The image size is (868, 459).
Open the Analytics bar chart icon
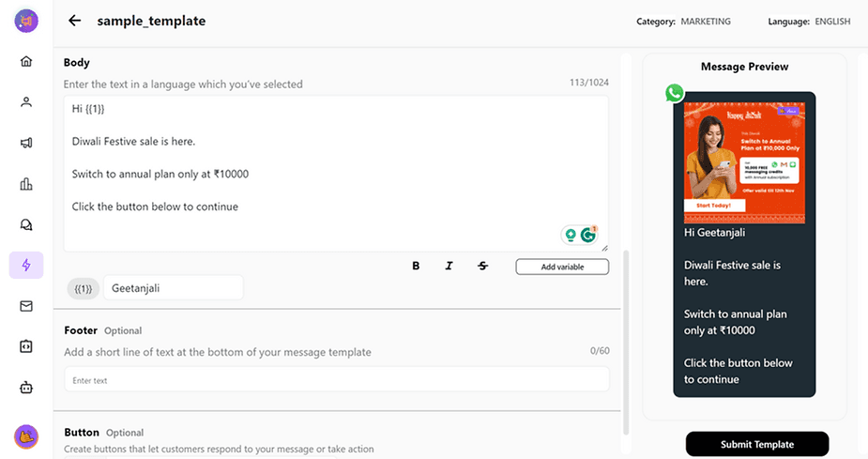pos(26,184)
